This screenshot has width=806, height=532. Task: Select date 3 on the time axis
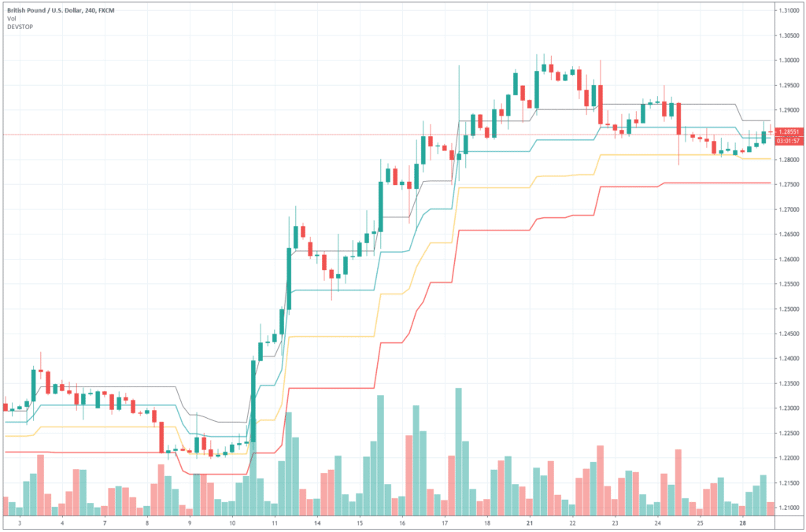(20, 523)
